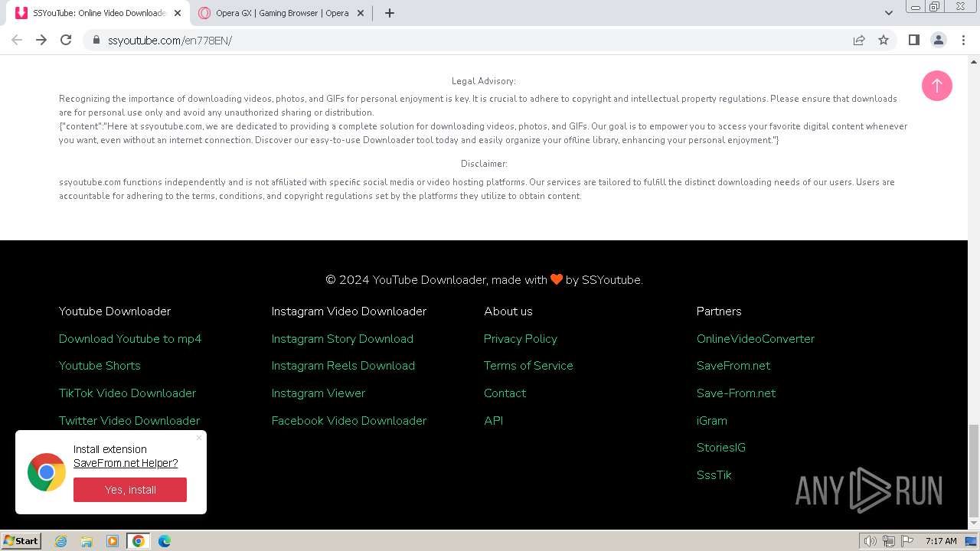Share this page using the share icon
980x551 pixels.
(859, 40)
